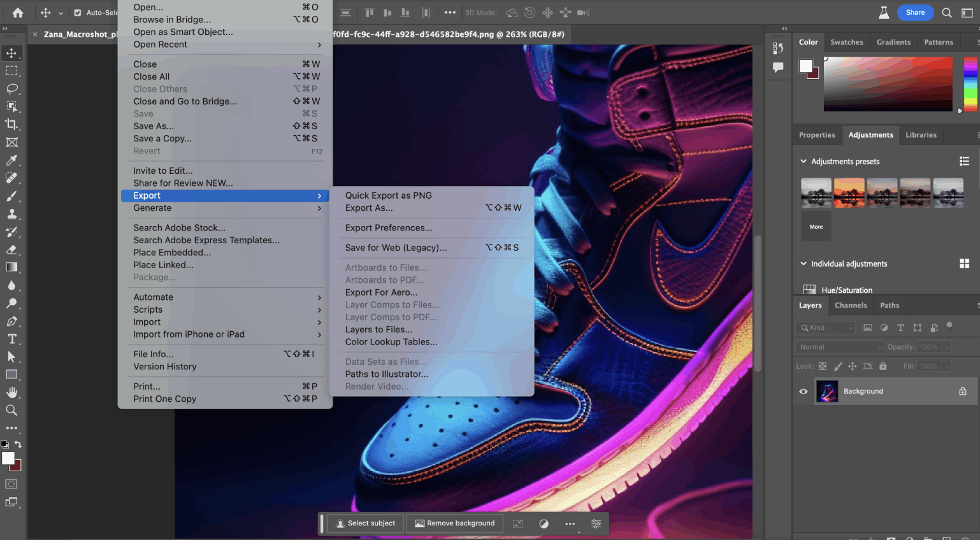Select the Zoom tool
This screenshot has height=540, width=980.
12,410
